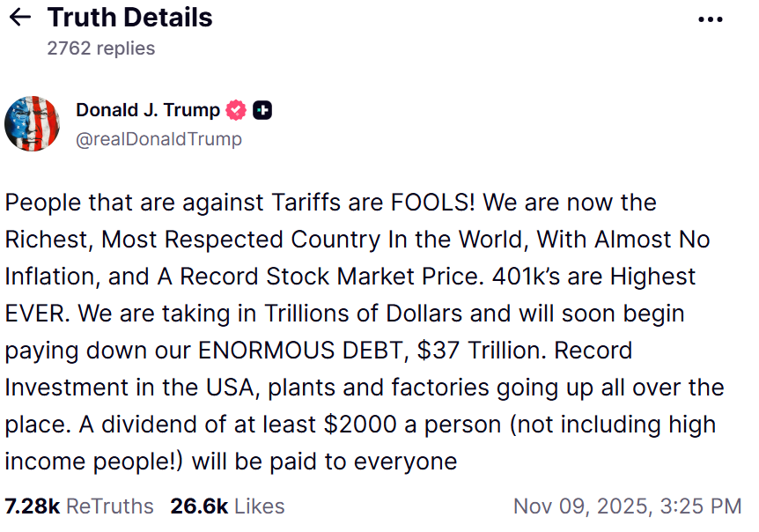Click the red verified badge icon
Image resolution: width=759 pixels, height=532 pixels.
click(236, 110)
